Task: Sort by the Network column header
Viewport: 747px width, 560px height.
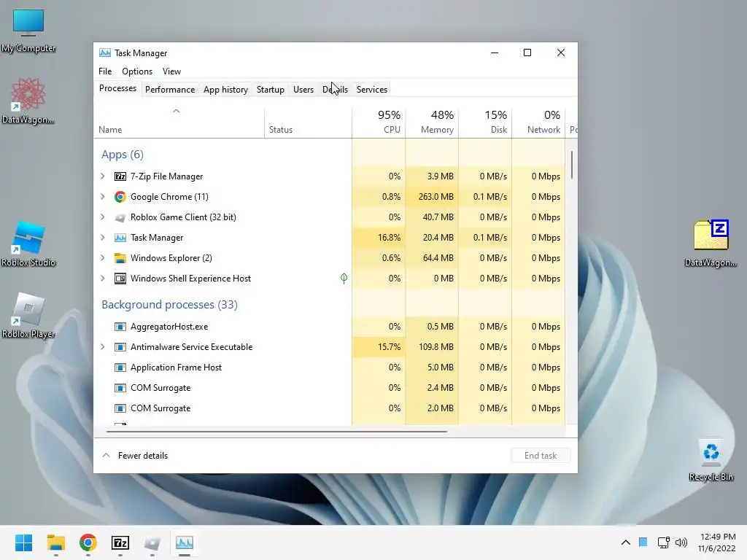Action: 539,123
